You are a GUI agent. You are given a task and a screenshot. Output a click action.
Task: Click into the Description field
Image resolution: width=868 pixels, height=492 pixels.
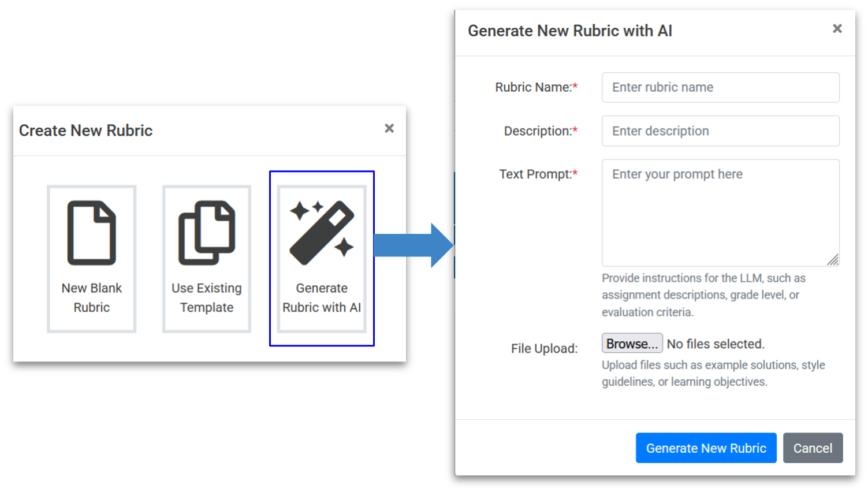coord(720,131)
